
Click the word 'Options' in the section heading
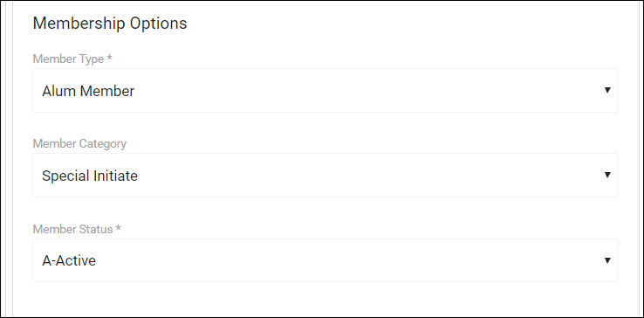point(159,24)
